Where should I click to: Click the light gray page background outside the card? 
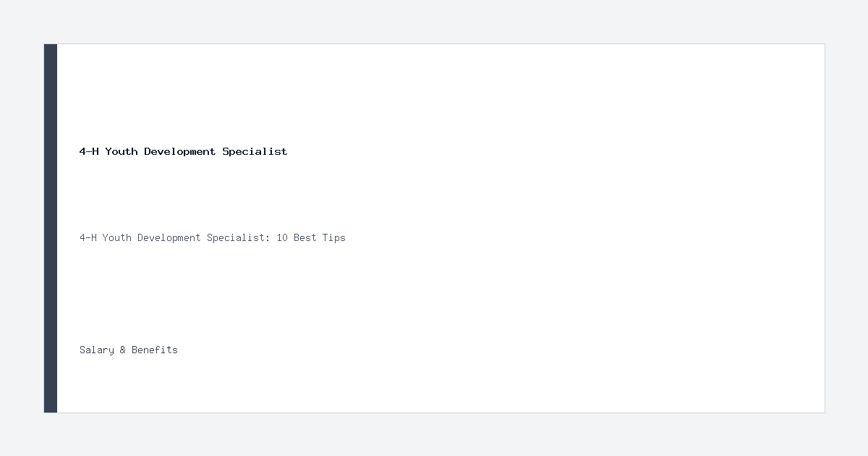[x=434, y=22]
